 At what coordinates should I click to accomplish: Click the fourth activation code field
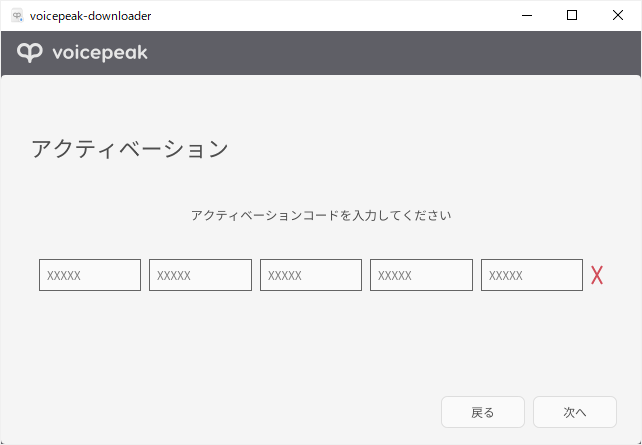point(421,275)
